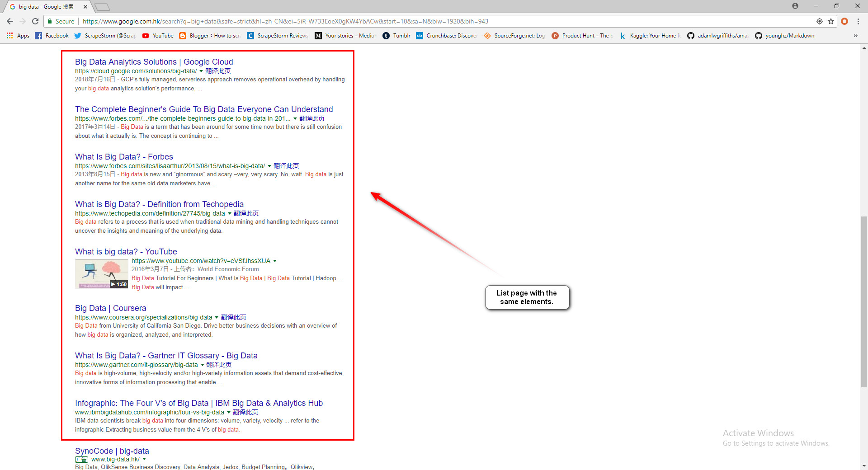Image resolution: width=868 pixels, height=470 pixels.
Task: Translate the Techopedia result page
Action: tap(246, 213)
